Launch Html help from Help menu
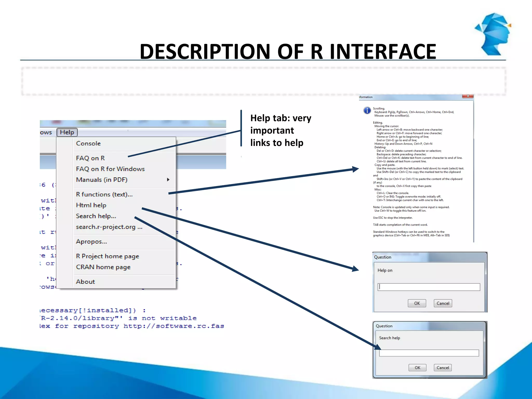 pyautogui.click(x=91, y=205)
